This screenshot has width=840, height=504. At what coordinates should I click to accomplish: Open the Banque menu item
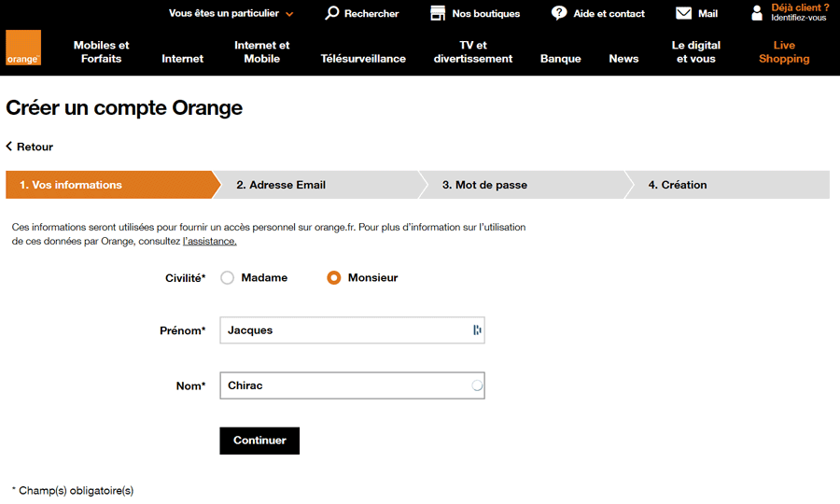560,59
